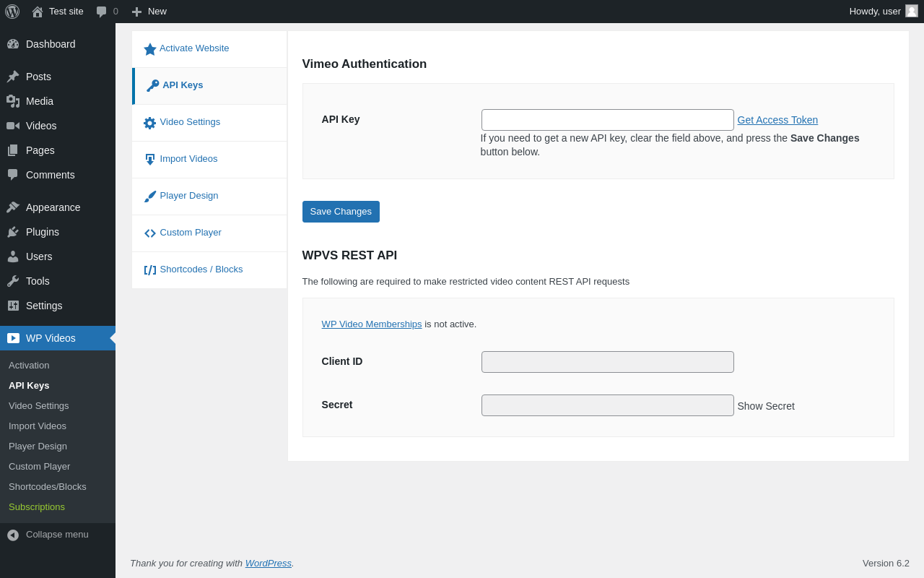Switch to the Player Design tab
Image resolution: width=924 pixels, height=578 pixels.
pos(209,197)
